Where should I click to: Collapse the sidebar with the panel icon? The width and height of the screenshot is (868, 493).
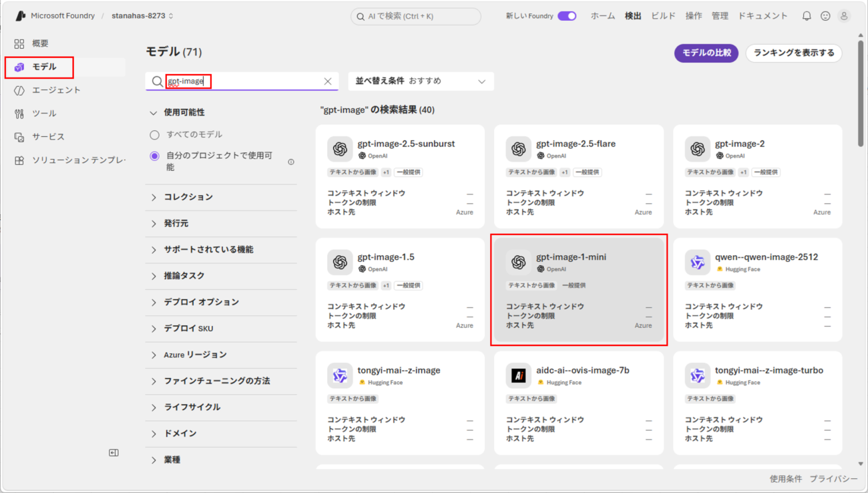pyautogui.click(x=114, y=453)
